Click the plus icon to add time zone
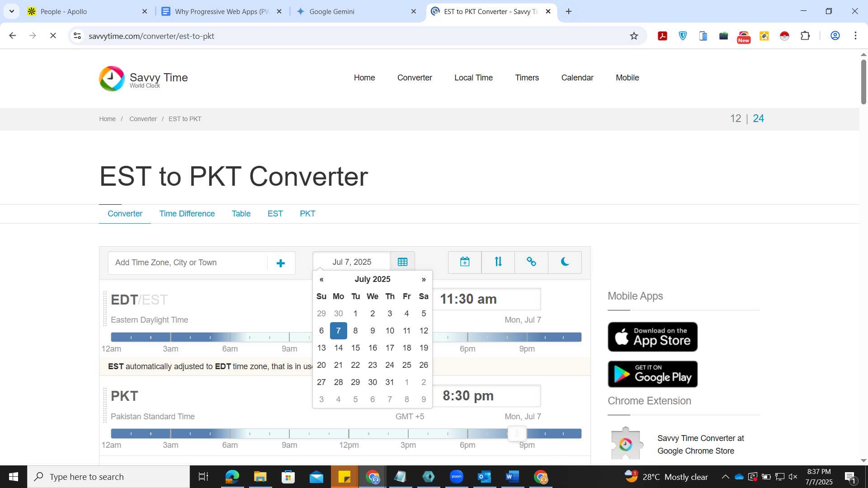The width and height of the screenshot is (868, 488). [281, 263]
